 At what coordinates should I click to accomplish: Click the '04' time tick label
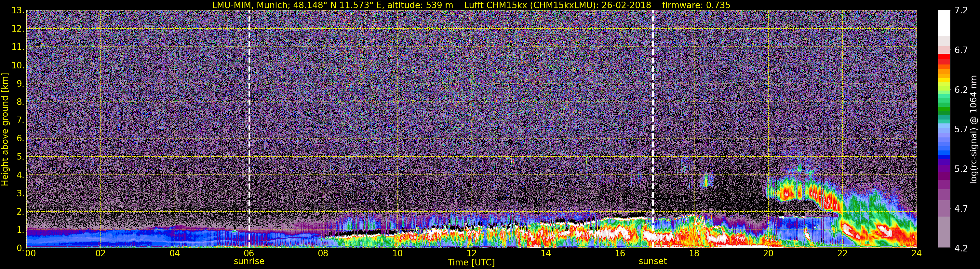(x=175, y=253)
